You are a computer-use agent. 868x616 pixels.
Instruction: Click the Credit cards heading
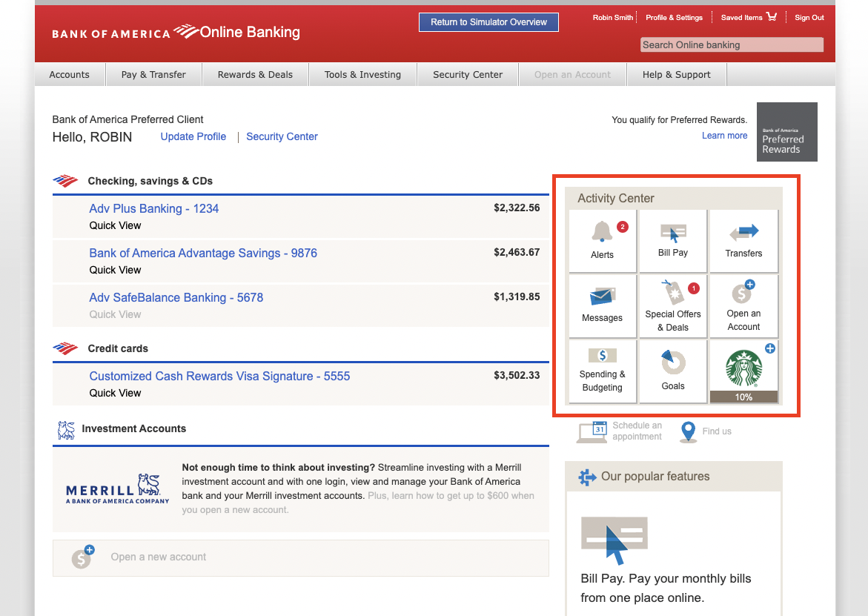click(x=118, y=348)
